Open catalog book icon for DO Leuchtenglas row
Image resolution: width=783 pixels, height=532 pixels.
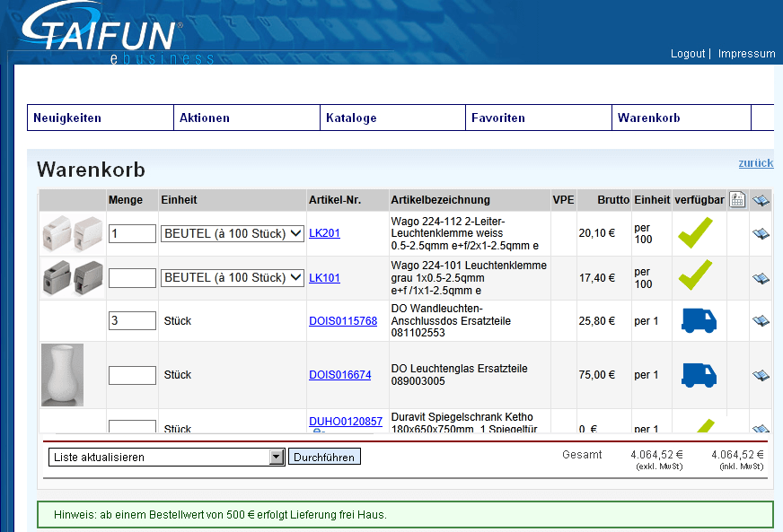pyautogui.click(x=761, y=375)
